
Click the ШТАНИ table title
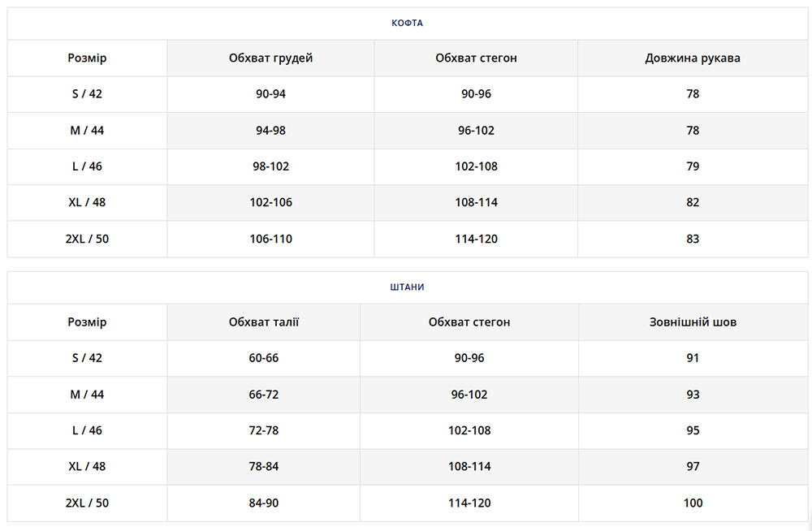407,287
